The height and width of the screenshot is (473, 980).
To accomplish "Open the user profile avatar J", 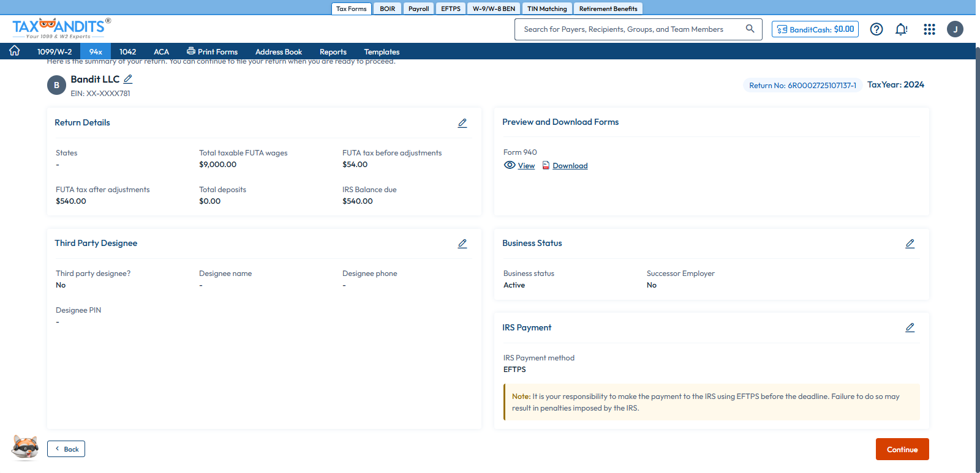I will (955, 29).
